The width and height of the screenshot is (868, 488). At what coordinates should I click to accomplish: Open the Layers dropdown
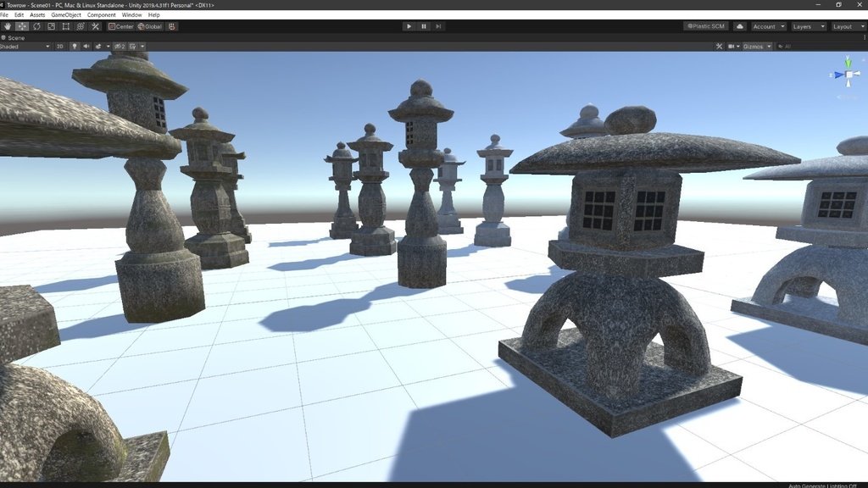pos(808,26)
